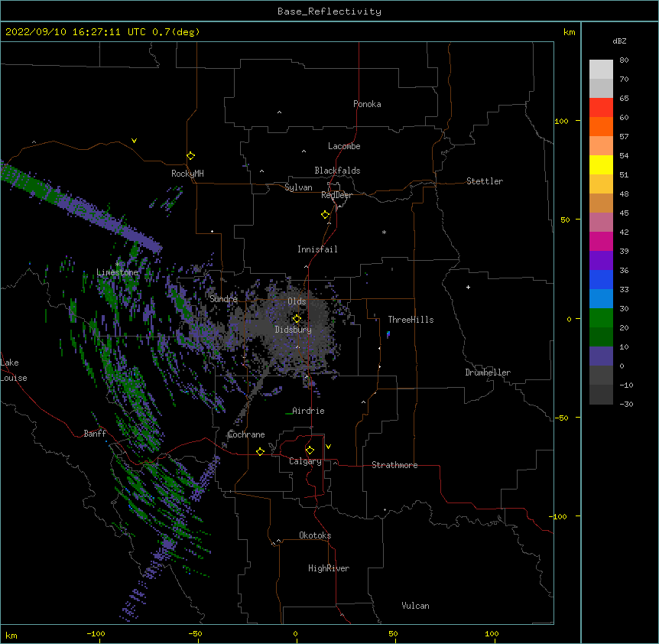Select the Airdrie label
Viewport: 659px width, 644px height.
[308, 411]
